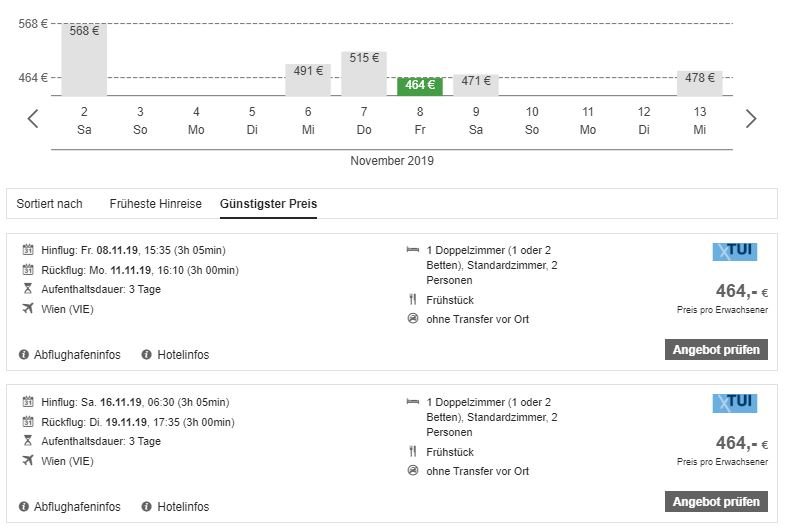Open Abflughafeninfos link in first offer
The image size is (786, 529).
(x=77, y=355)
